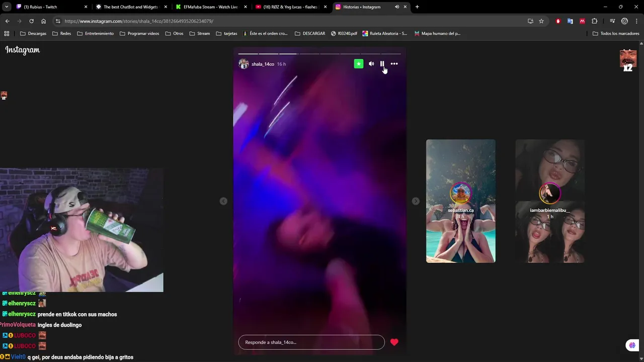This screenshot has height=362, width=644.
Task: Click the purple floating widget icon
Action: tap(632, 345)
